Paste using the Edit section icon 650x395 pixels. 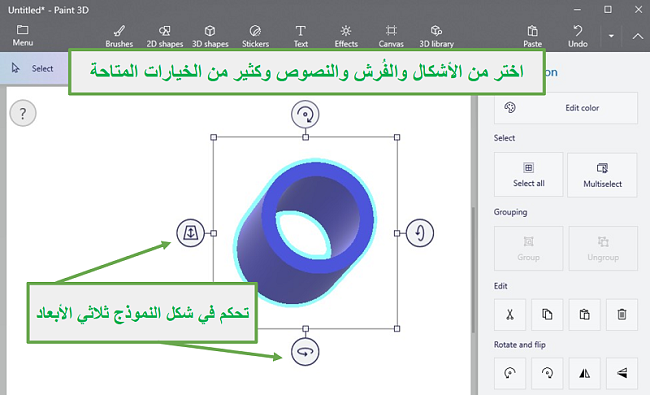click(x=585, y=315)
